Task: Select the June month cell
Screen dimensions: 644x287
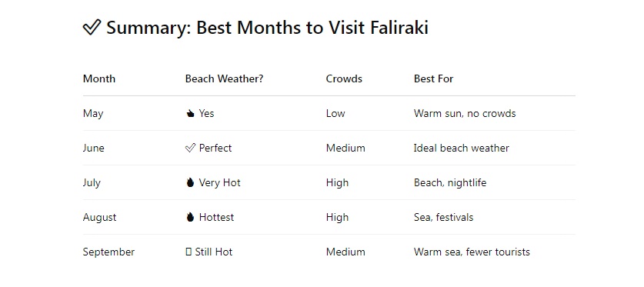Action: pos(94,149)
